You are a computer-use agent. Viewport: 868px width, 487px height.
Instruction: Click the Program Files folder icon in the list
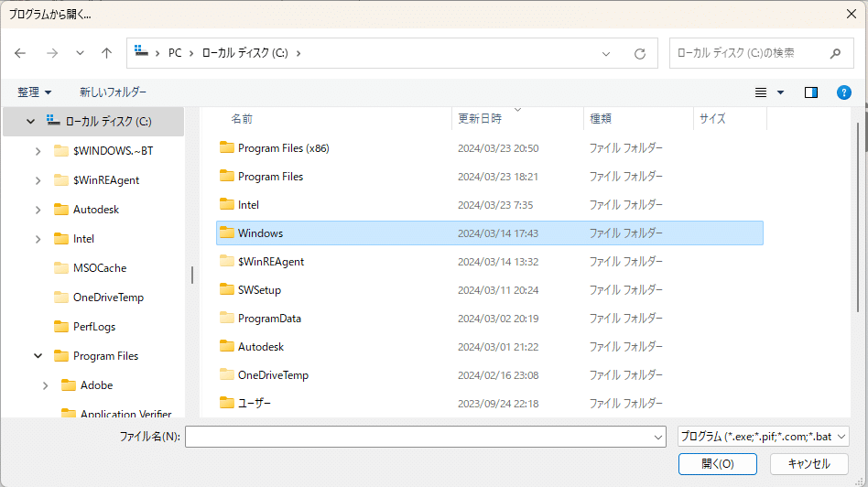pos(226,176)
